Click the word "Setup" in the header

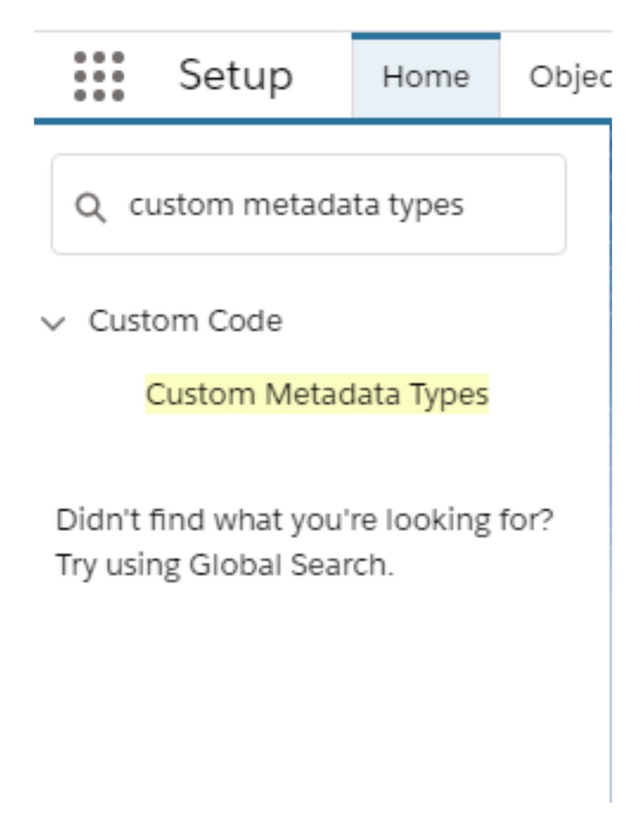(235, 77)
